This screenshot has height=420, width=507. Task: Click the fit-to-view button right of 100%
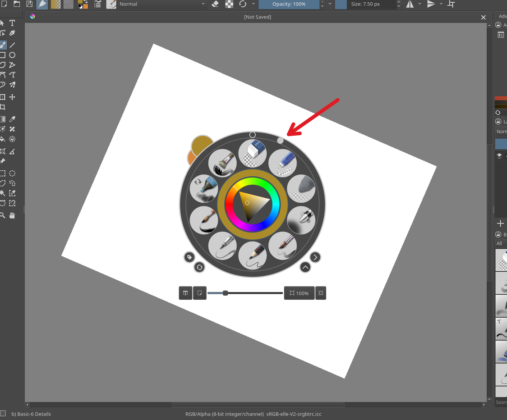[x=321, y=293]
